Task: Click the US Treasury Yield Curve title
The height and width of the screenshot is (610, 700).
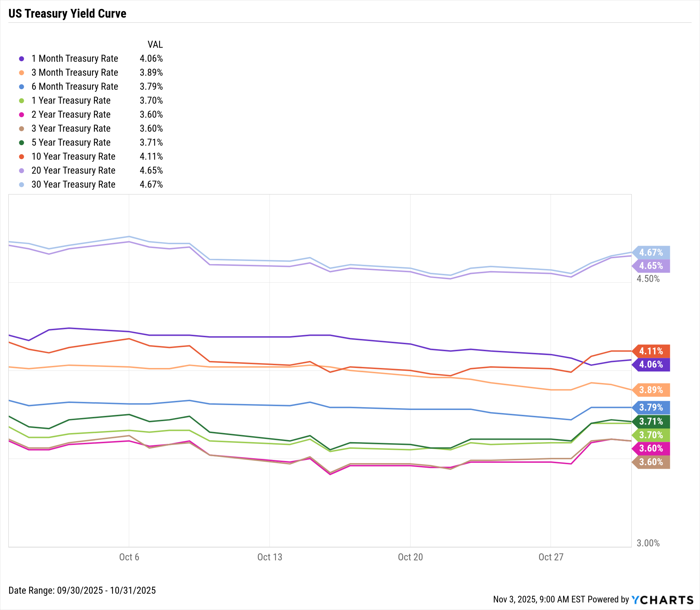Action: tap(67, 13)
